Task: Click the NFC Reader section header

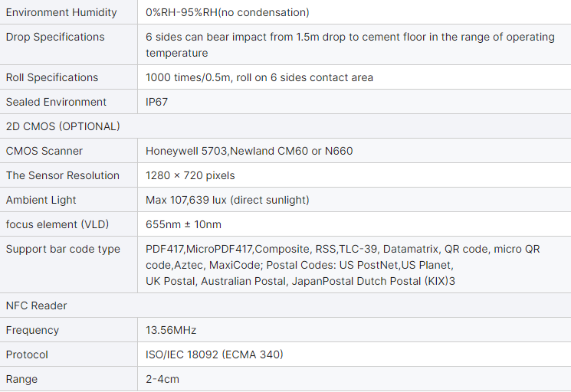Action: (36, 305)
